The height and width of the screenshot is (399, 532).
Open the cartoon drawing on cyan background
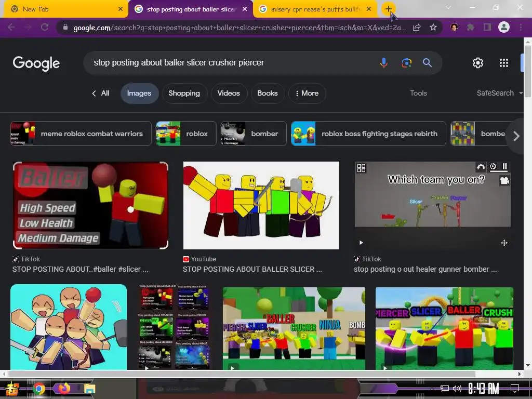coord(69,327)
